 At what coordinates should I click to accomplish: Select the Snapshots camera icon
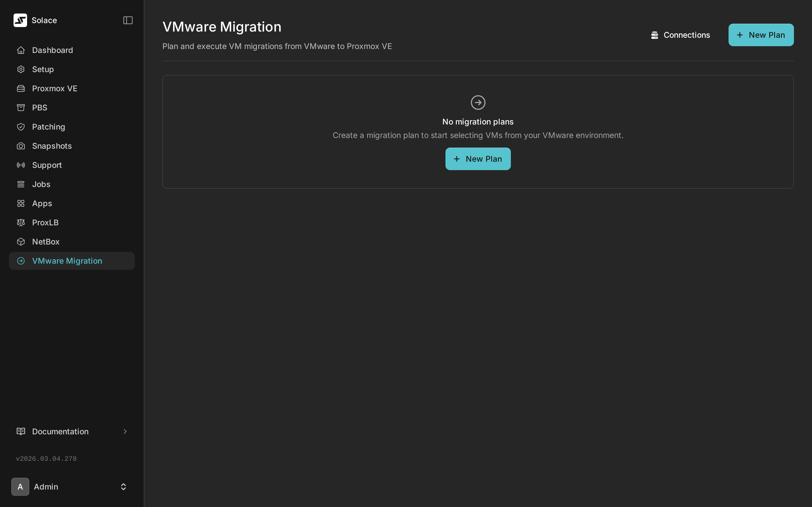21,146
